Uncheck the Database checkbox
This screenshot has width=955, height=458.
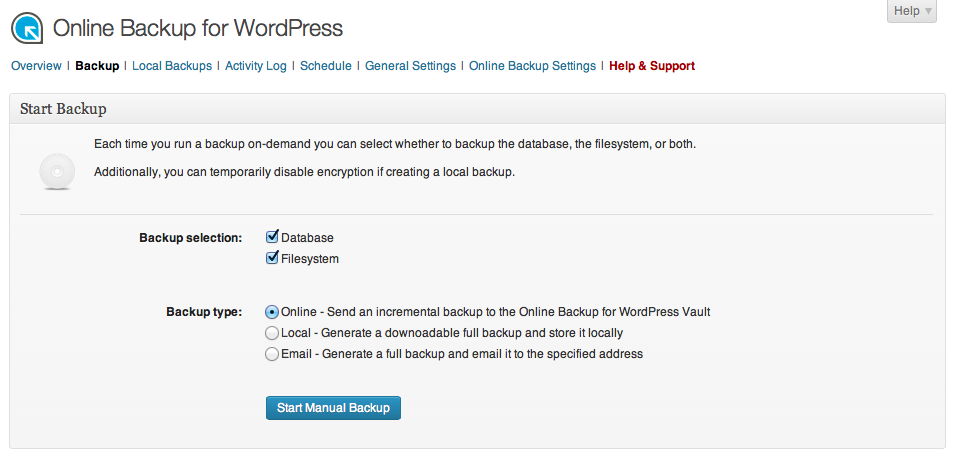point(272,237)
